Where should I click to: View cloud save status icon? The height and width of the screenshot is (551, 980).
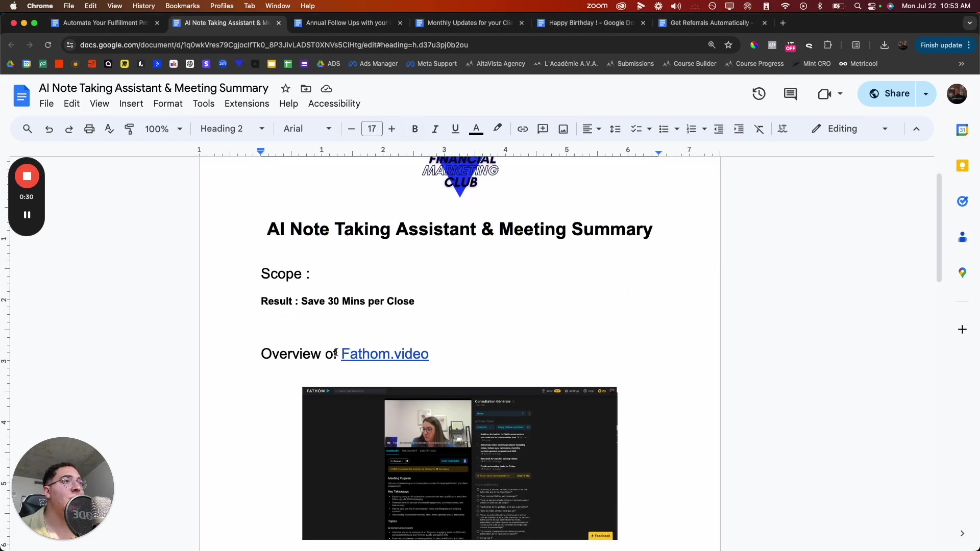pos(327,89)
